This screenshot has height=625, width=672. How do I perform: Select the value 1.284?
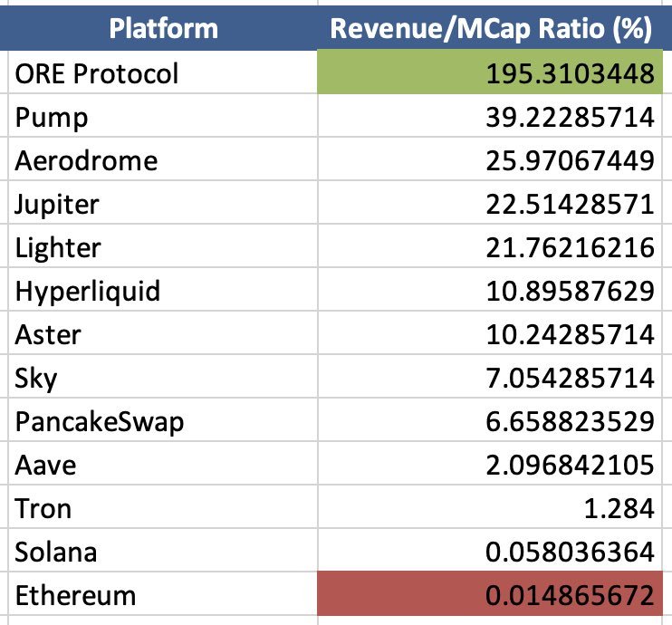[490, 507]
